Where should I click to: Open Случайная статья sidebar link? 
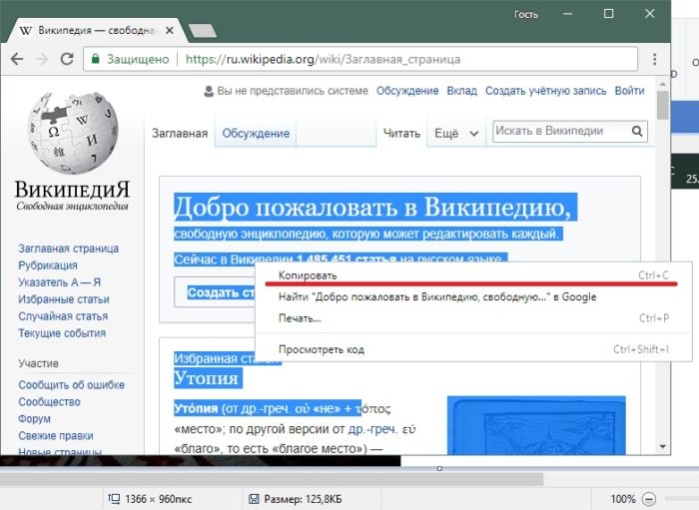pyautogui.click(x=63, y=316)
